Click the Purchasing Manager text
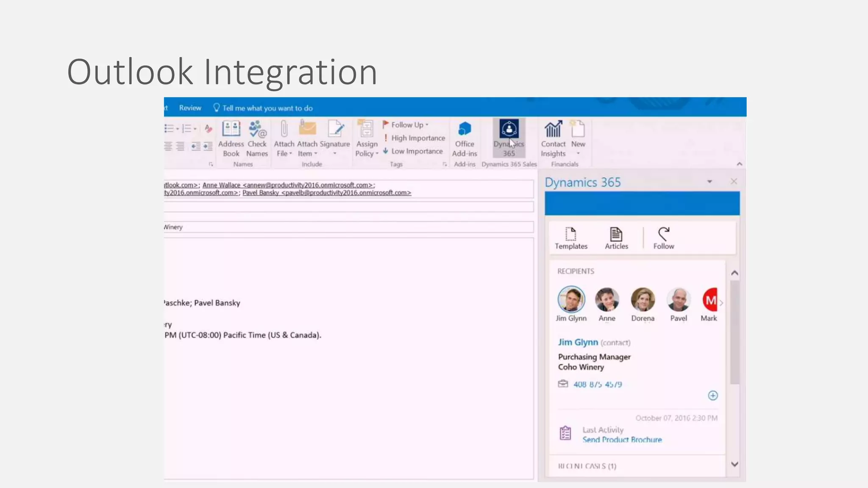This screenshot has height=488, width=868. (x=594, y=357)
